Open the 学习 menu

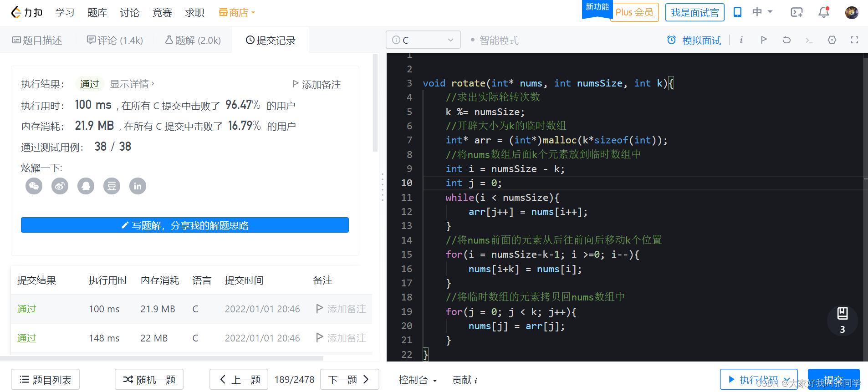click(x=65, y=13)
